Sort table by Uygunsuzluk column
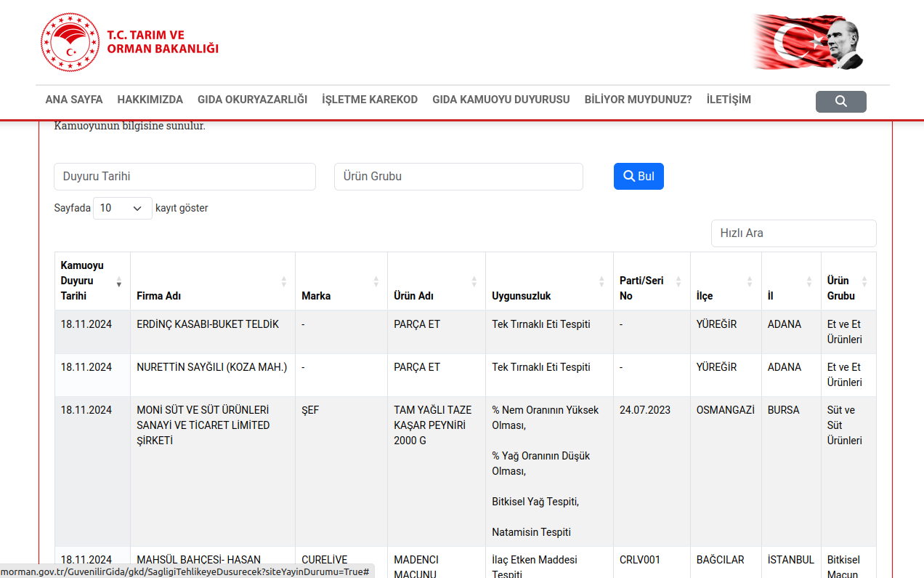The width and height of the screenshot is (924, 578). click(x=548, y=281)
